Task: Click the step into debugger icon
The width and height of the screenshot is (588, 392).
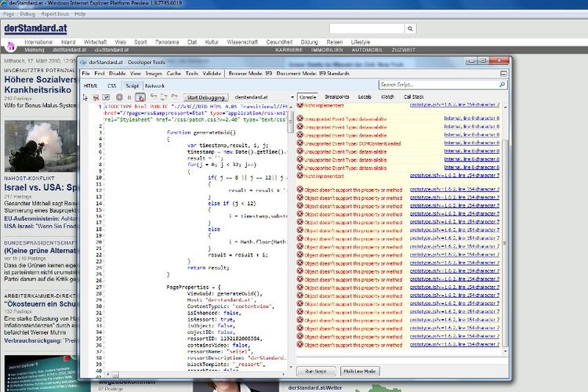Action: coord(154,96)
